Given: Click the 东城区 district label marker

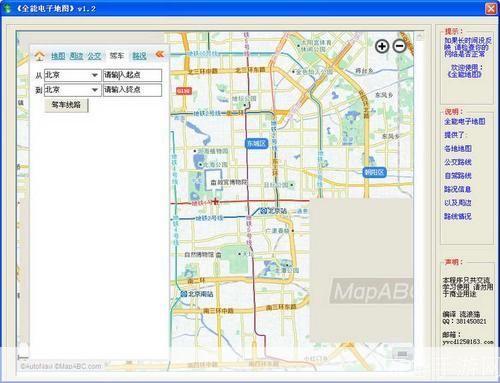Looking at the screenshot, I should (x=256, y=144).
